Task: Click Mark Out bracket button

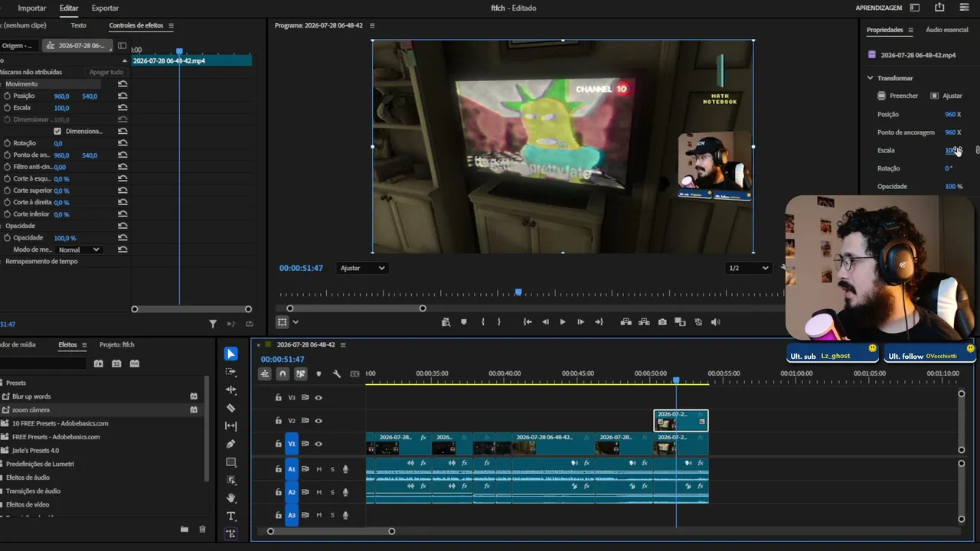Action: tap(499, 322)
